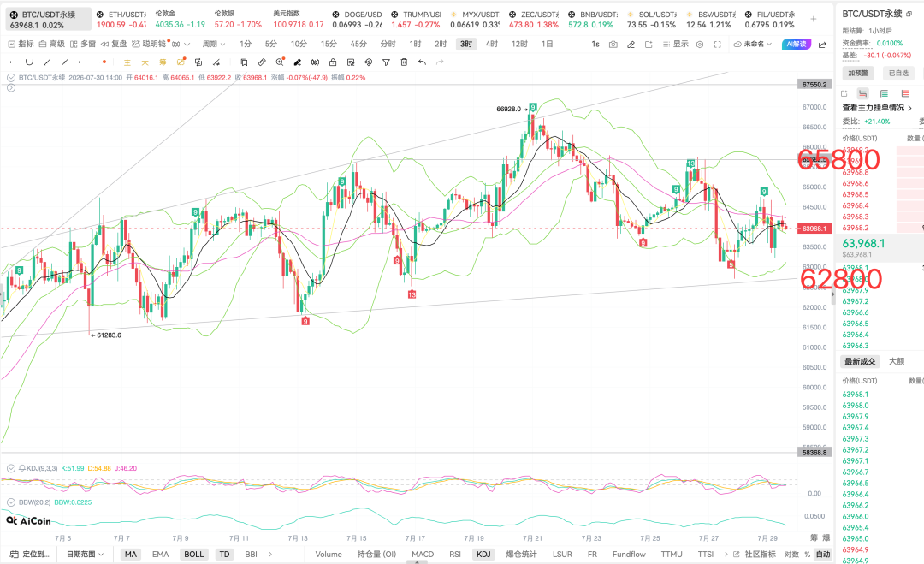This screenshot has width=924, height=564.
Task: Click the funnel filter icon
Action: 386,62
